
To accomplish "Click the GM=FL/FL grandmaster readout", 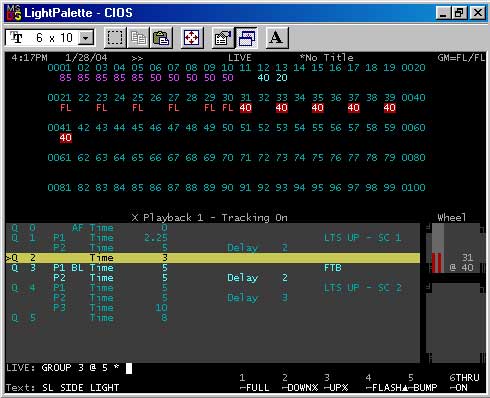I will point(461,58).
